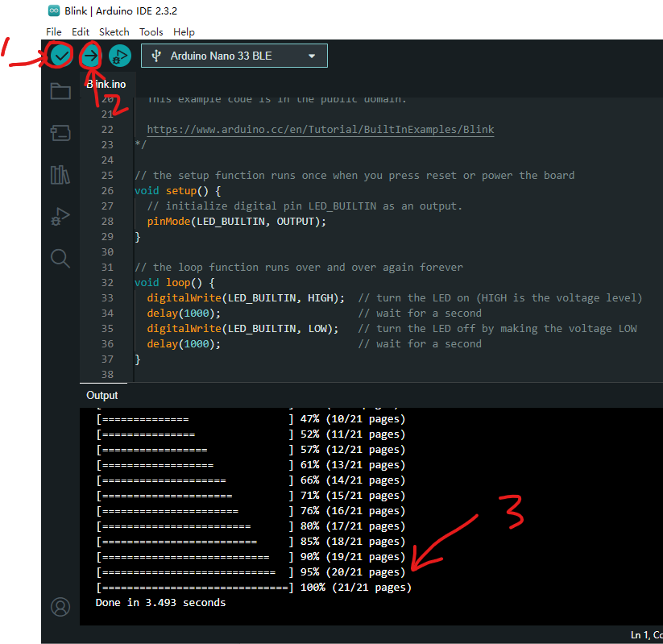Start the debugger from the toolbar
This screenshot has height=644, width=663.
tap(120, 56)
